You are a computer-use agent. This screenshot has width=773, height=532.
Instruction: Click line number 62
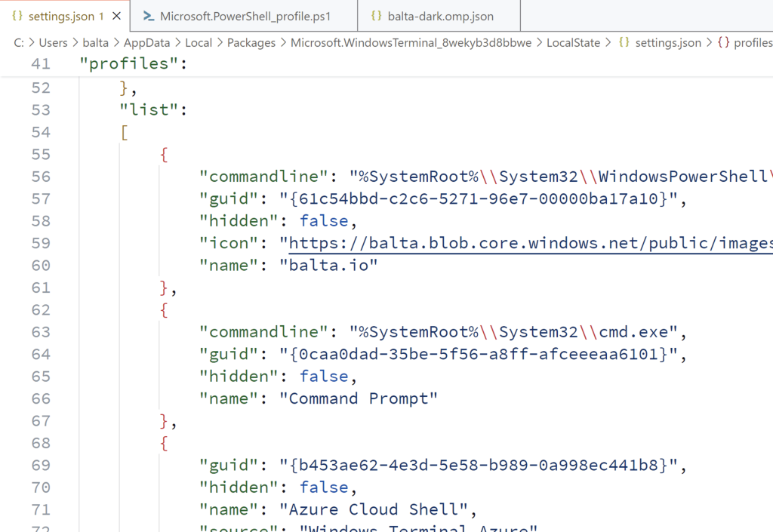click(x=41, y=310)
